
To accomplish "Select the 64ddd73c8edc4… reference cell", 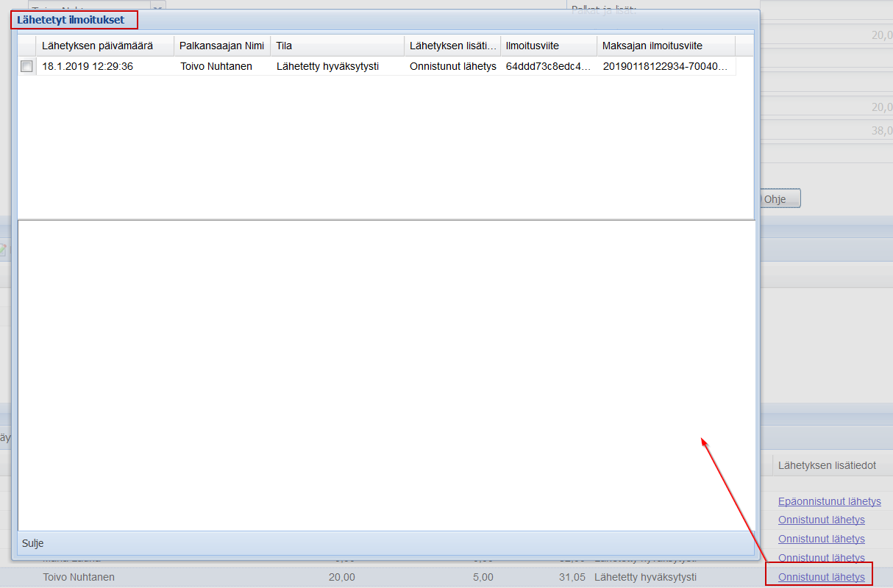I will 548,66.
